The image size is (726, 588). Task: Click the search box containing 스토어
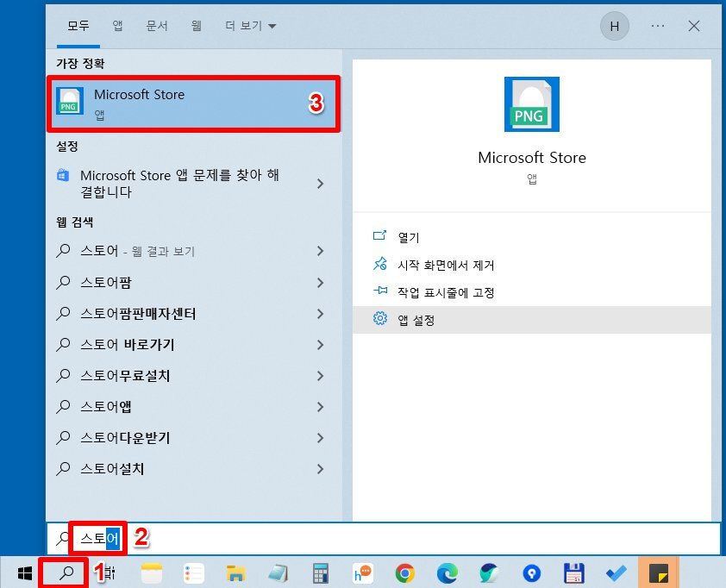pyautogui.click(x=384, y=538)
